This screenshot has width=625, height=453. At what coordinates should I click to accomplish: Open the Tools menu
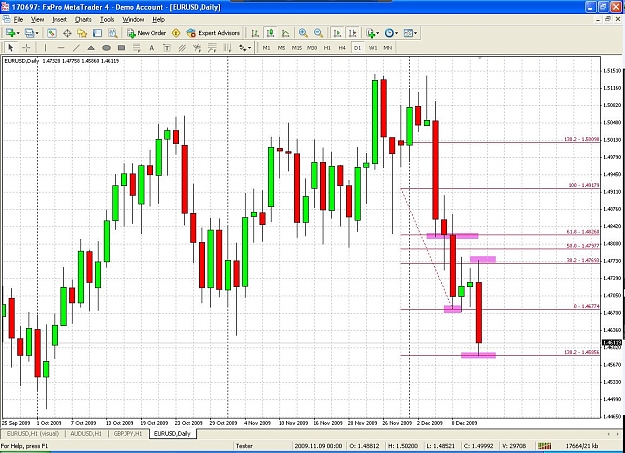coord(107,20)
